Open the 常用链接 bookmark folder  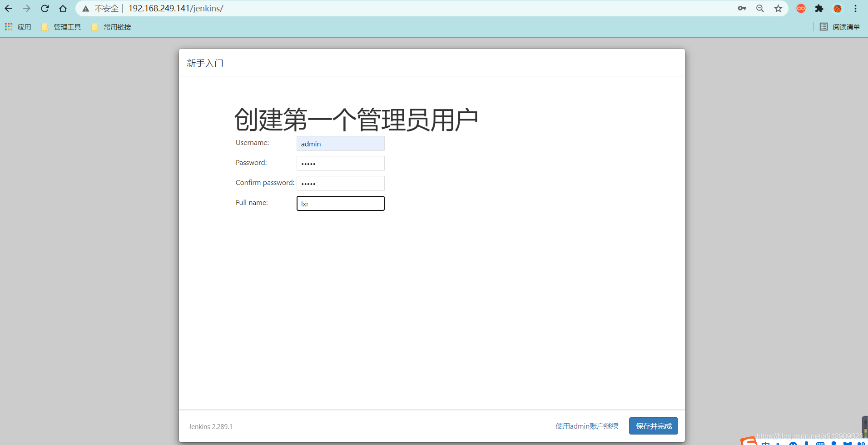(111, 27)
